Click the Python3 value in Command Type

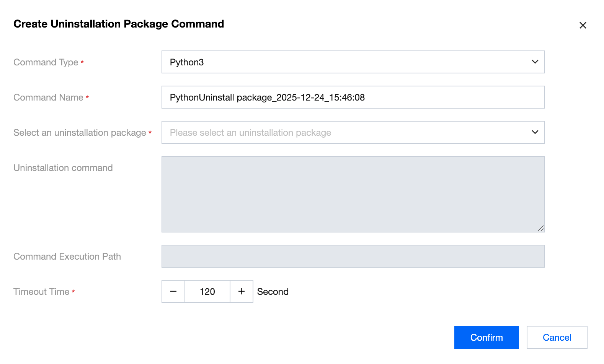pos(187,62)
